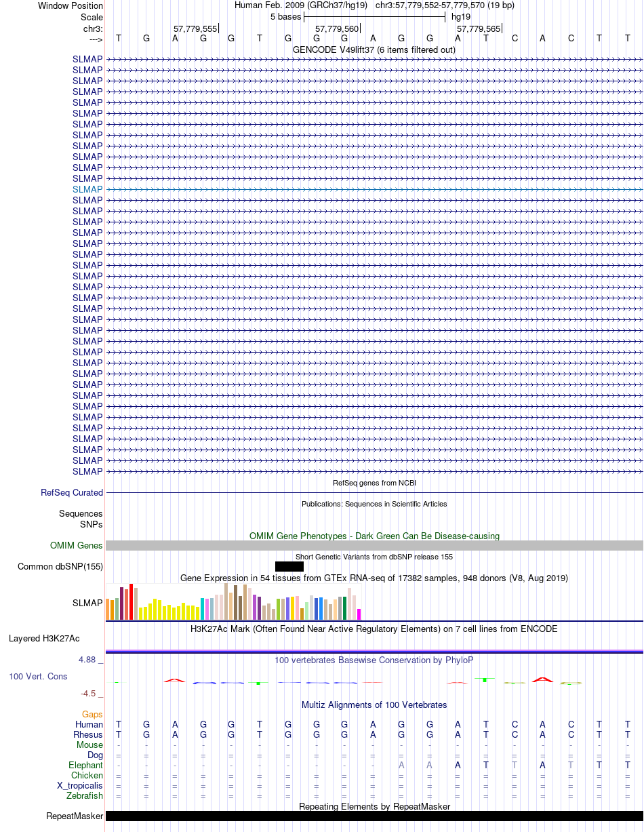Open the OMIM Gene Phenotypes track title
The width and height of the screenshot is (644, 832).
pos(374,536)
